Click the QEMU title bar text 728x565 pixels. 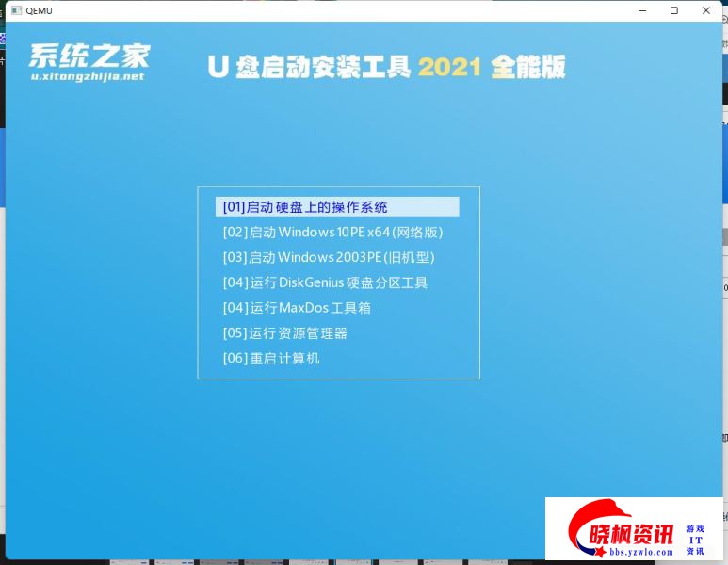[41, 10]
